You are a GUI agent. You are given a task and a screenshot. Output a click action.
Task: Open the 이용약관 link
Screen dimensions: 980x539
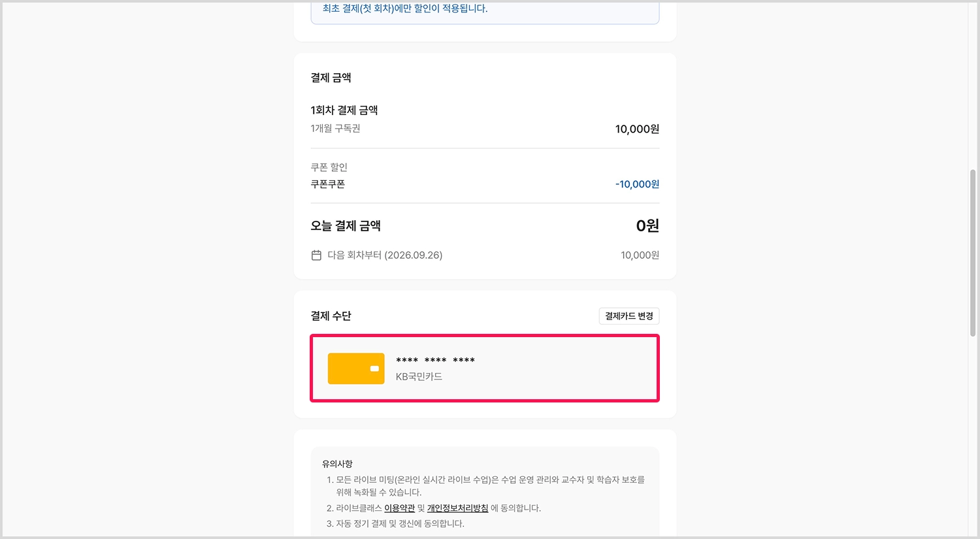399,508
